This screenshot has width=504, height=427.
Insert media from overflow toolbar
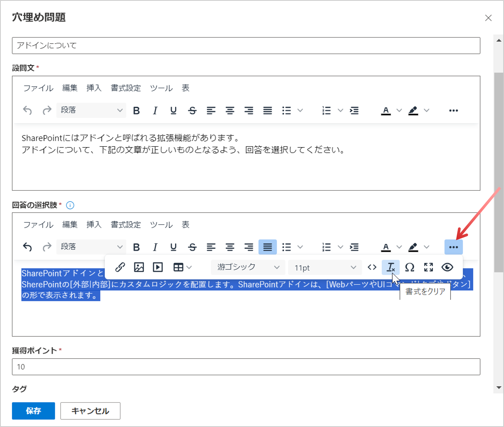(158, 267)
